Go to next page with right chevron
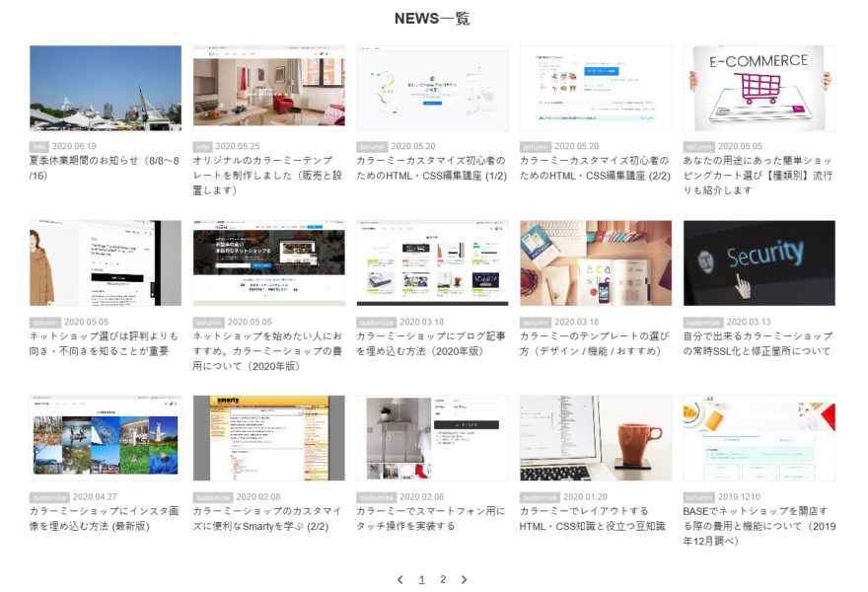Viewport: 868px width, 592px height. [464, 579]
